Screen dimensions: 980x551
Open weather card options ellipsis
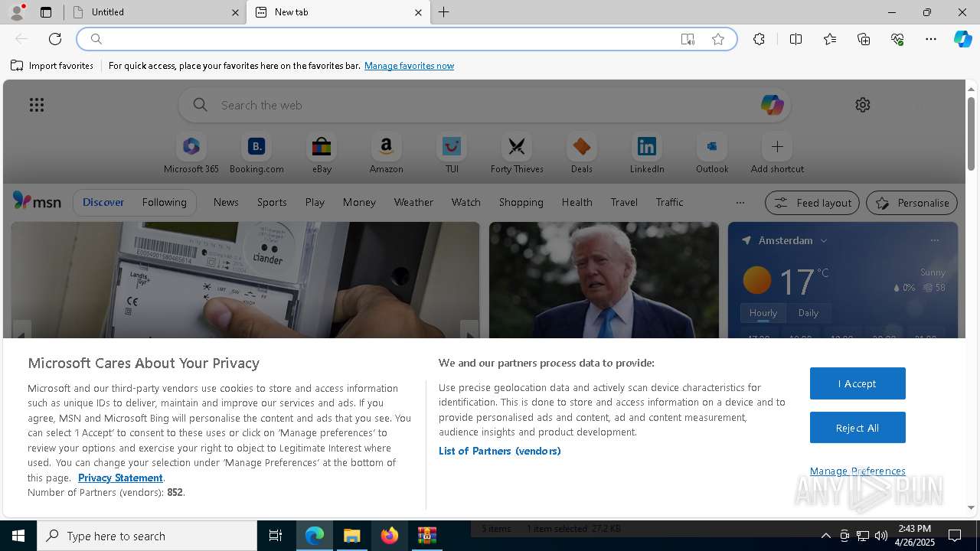pos(934,240)
